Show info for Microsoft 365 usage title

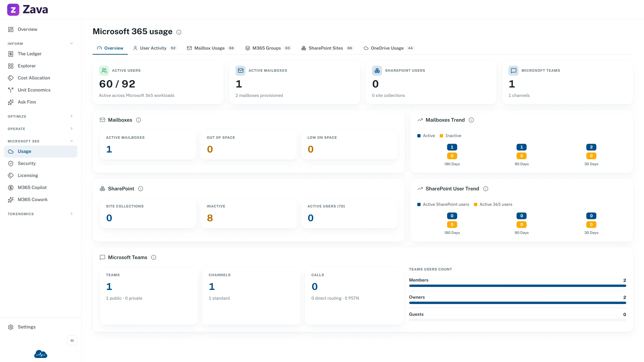(179, 32)
